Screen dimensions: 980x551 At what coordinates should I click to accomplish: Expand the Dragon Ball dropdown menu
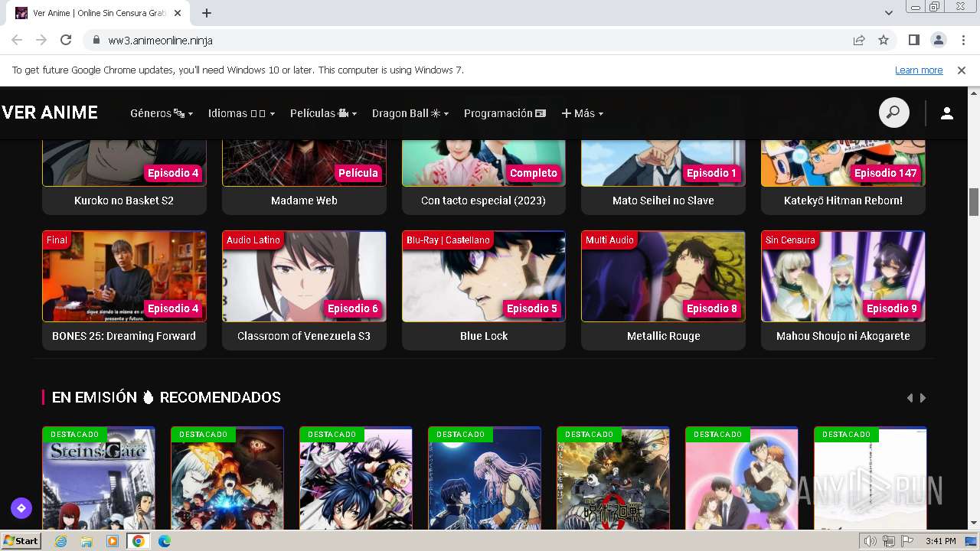410,113
